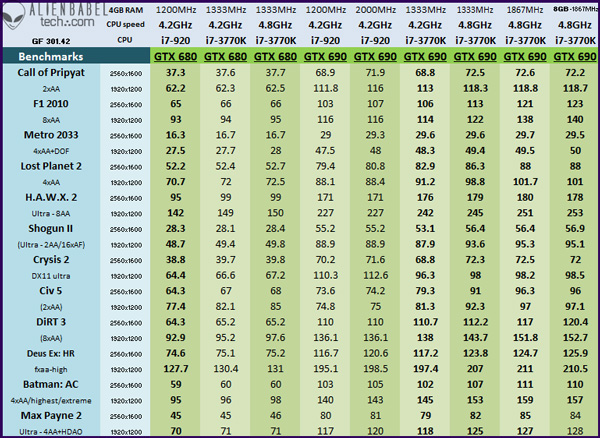Click the CPU speed row label
600x438 pixels.
126,24
